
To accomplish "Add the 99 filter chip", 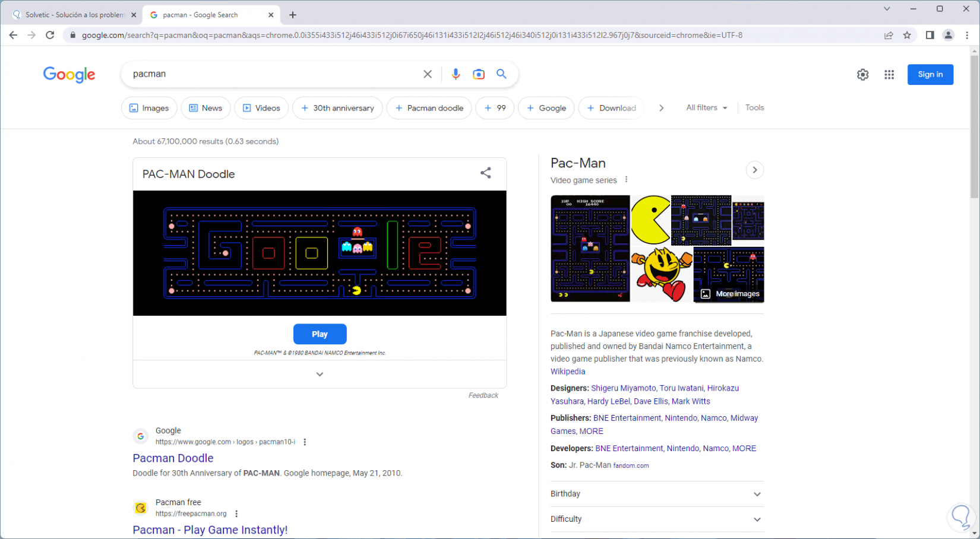I will (495, 108).
